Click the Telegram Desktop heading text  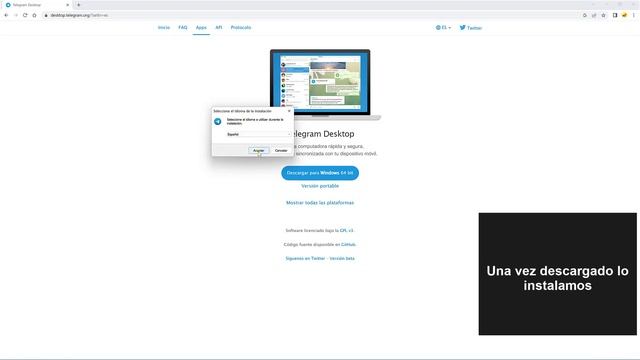[x=324, y=134]
